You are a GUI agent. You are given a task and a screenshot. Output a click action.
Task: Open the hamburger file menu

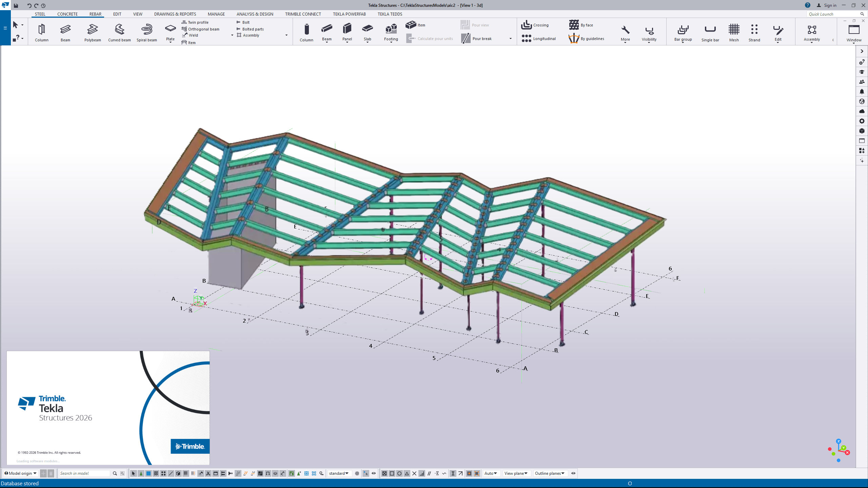point(5,28)
